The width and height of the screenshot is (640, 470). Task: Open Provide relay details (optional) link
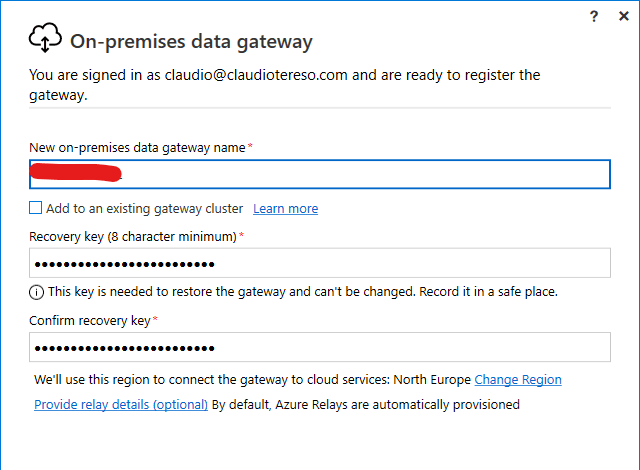(x=121, y=405)
